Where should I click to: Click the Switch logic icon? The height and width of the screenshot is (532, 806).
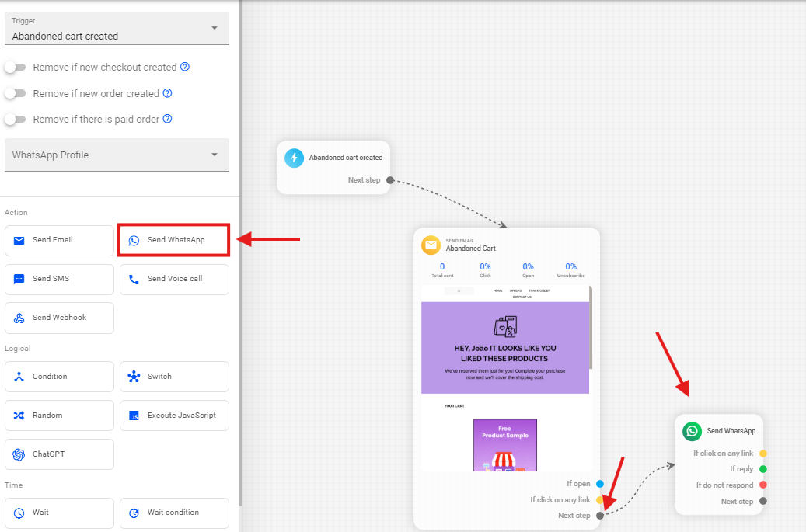click(x=134, y=377)
